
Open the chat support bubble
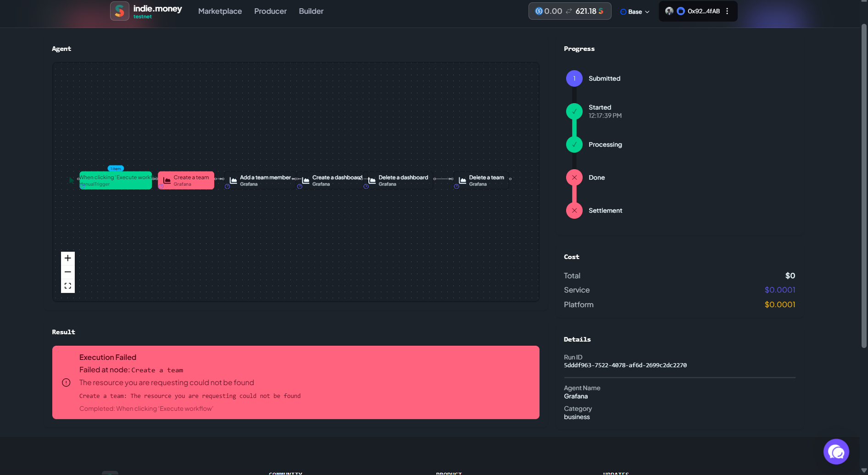pos(836,452)
